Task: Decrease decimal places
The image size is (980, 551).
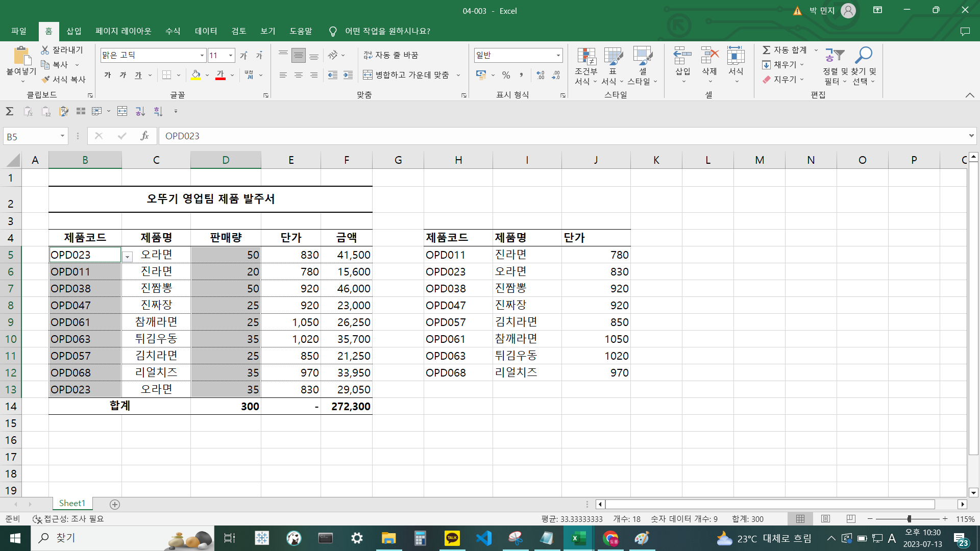Action: [x=556, y=75]
